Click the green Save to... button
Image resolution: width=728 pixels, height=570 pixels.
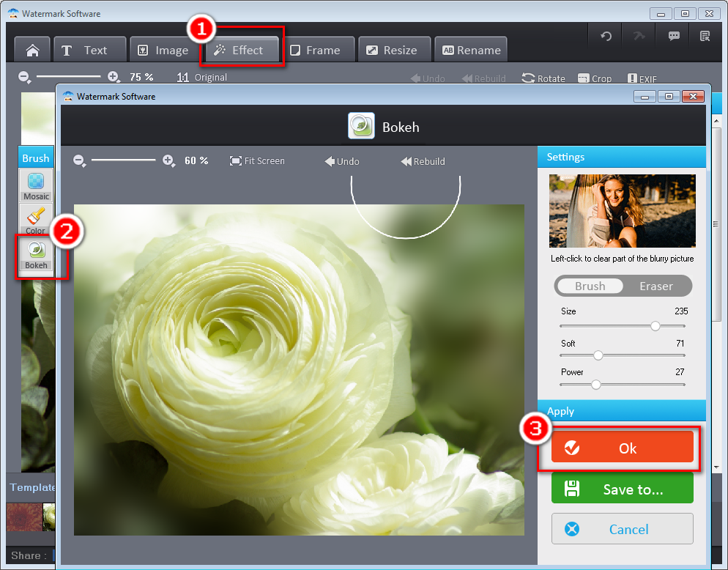click(622, 489)
